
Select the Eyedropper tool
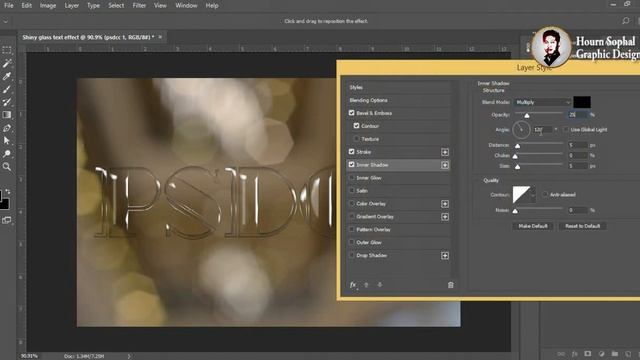(7, 76)
